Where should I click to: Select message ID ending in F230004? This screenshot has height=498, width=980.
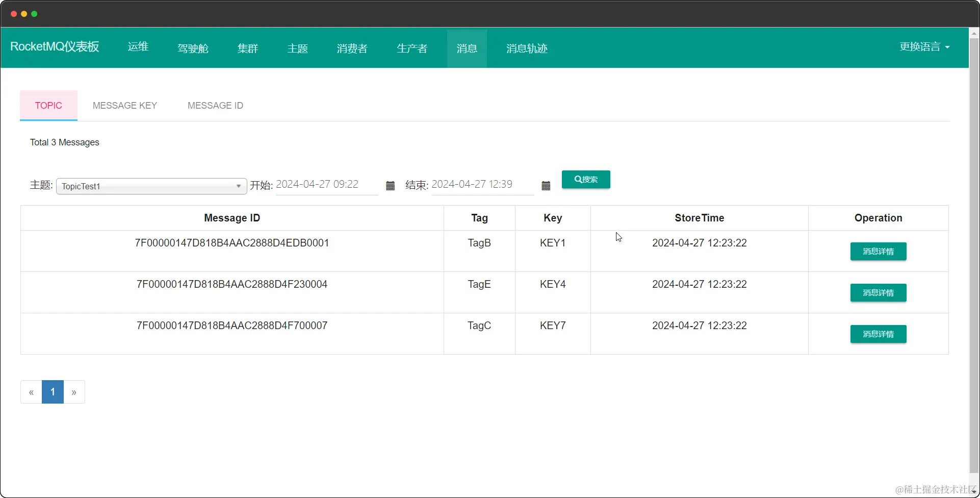(x=232, y=284)
